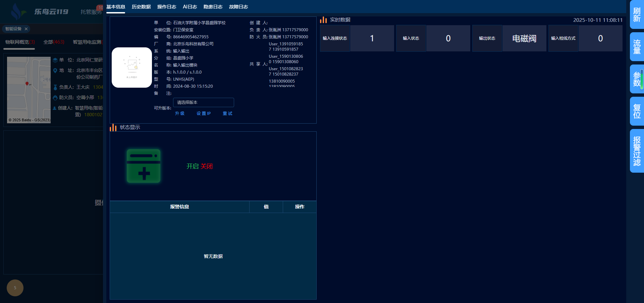The width and height of the screenshot is (644, 303).
Task: View the 故障日志 tab
Action: pos(238,7)
